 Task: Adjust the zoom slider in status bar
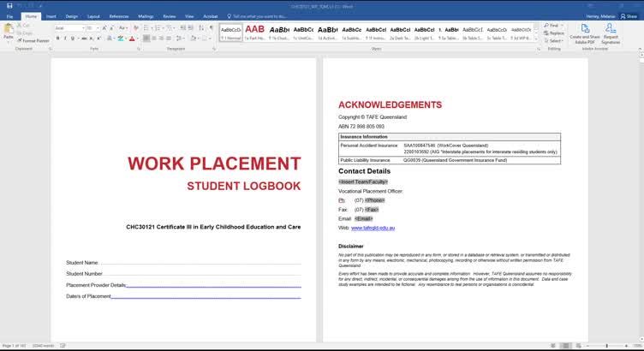606,346
